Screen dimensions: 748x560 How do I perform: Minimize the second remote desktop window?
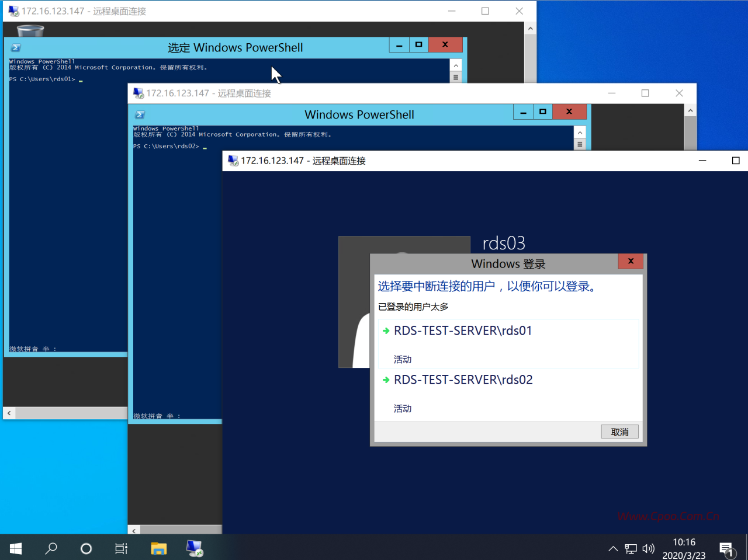(x=612, y=93)
